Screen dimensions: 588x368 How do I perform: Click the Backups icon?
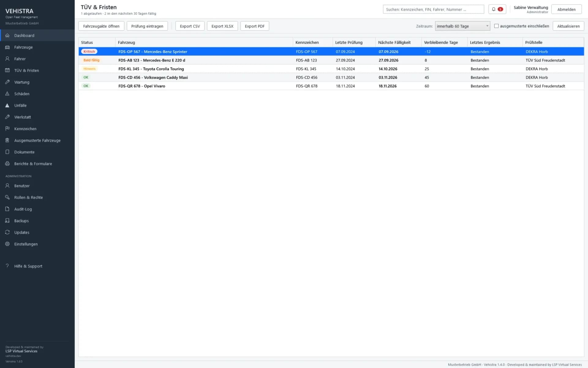(7, 221)
